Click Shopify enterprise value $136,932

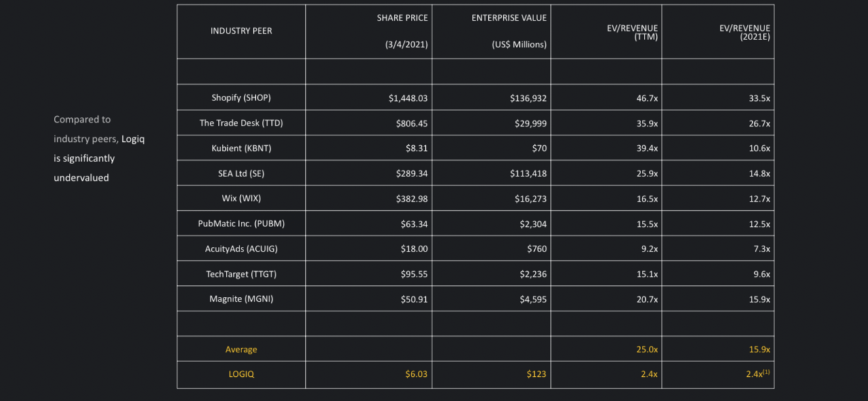[x=528, y=98]
